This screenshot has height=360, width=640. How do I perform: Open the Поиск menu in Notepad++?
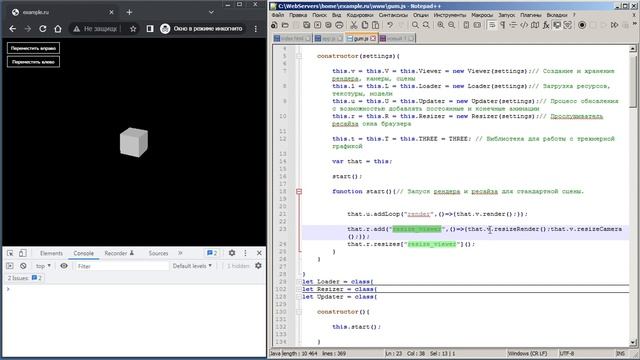click(x=319, y=15)
